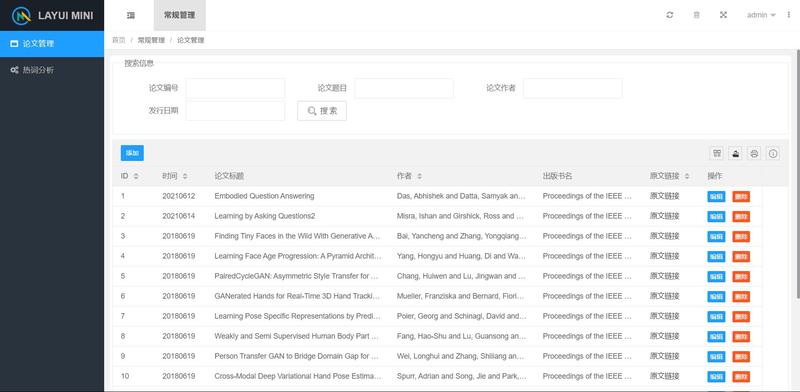The height and width of the screenshot is (392, 800).
Task: Click title 'Embodied Question Answering'
Action: point(264,196)
